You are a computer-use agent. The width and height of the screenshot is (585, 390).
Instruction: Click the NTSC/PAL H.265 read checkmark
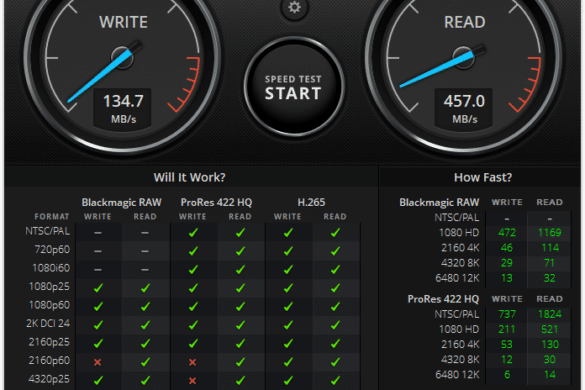coord(335,233)
